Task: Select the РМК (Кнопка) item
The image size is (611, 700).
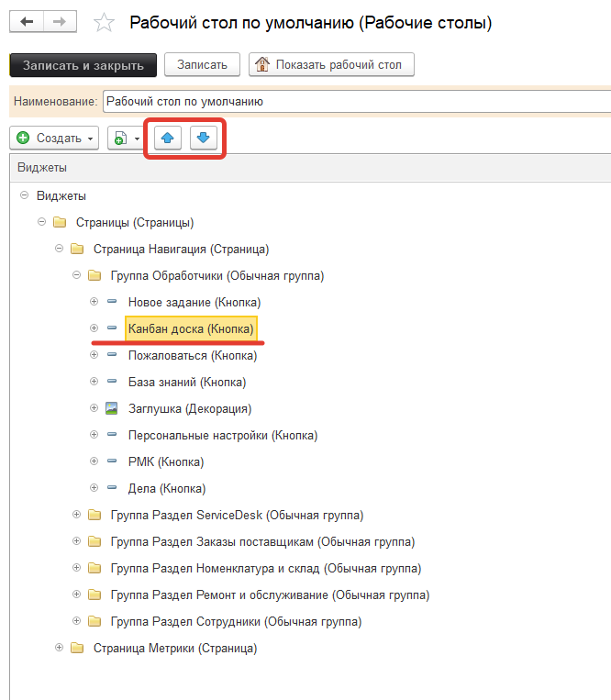Action: coord(165,461)
